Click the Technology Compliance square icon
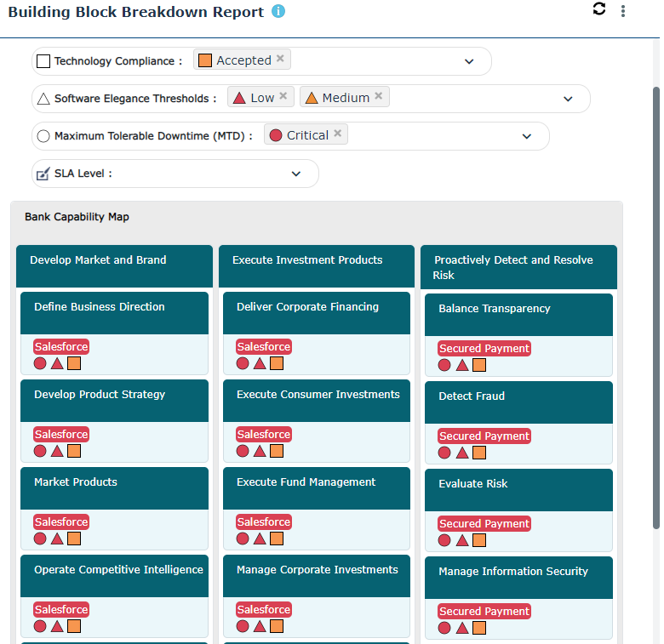The height and width of the screenshot is (644, 664). pos(43,61)
